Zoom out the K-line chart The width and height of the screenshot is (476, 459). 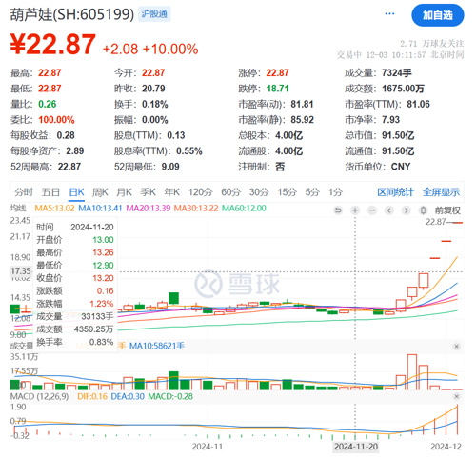pyautogui.click(x=372, y=210)
